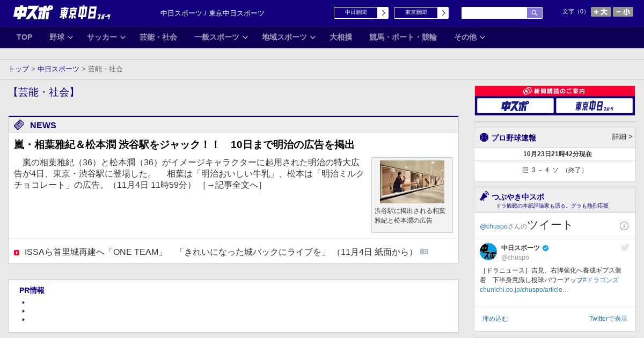
Task: Open the 中日新聞 site link
Action: (356, 13)
